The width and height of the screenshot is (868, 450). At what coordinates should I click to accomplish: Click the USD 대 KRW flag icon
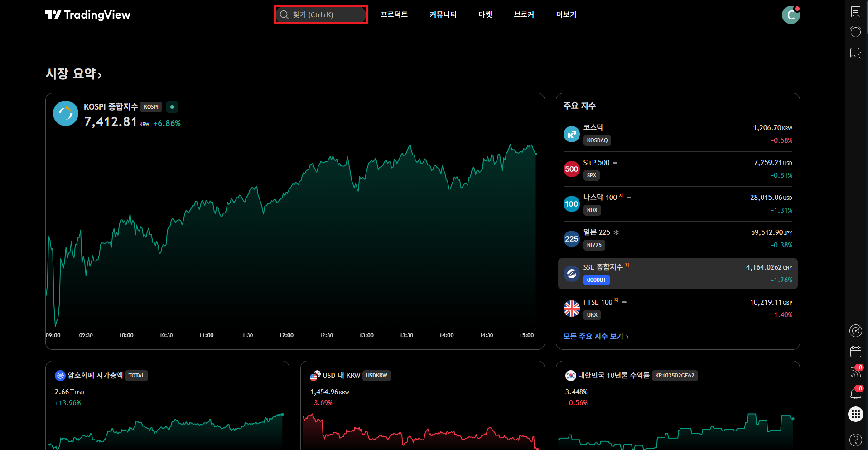point(315,376)
